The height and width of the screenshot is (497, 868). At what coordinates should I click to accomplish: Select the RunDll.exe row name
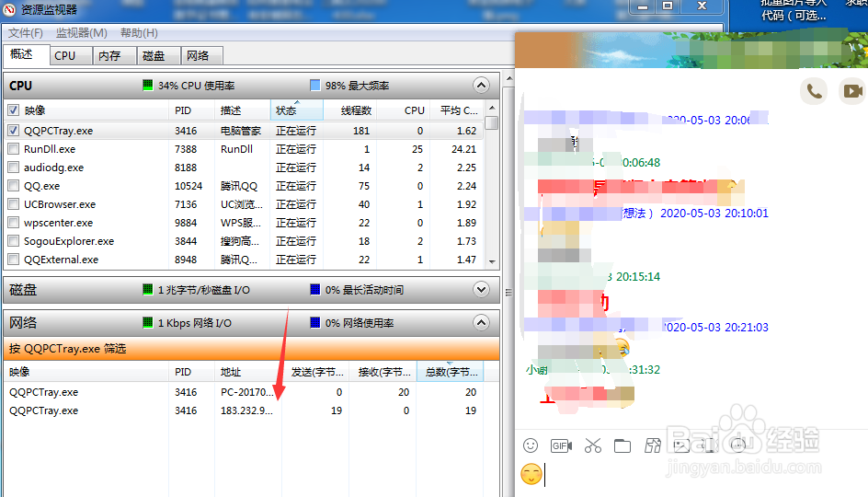point(50,149)
